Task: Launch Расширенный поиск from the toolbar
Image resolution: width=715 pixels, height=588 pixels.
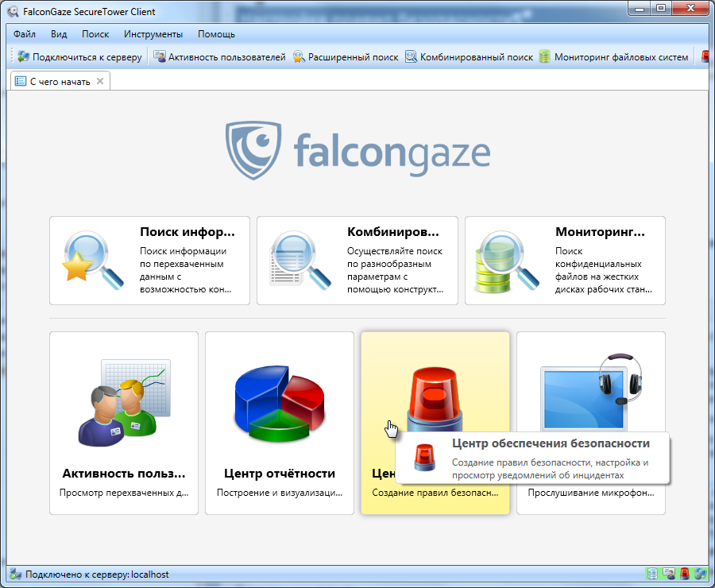Action: pyautogui.click(x=346, y=57)
